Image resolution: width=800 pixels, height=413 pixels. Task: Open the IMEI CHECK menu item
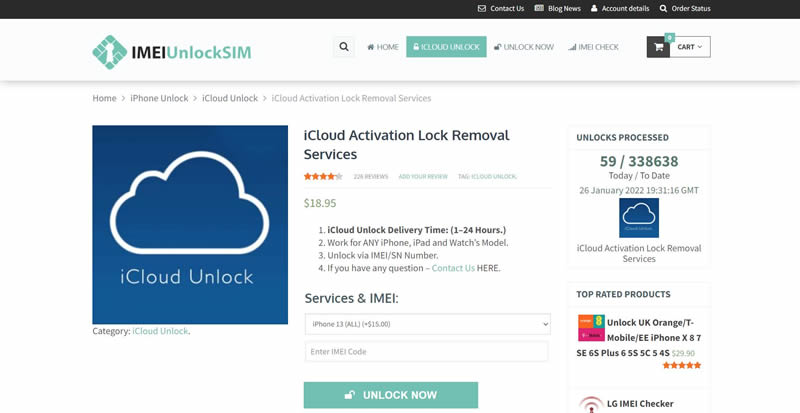(x=593, y=47)
